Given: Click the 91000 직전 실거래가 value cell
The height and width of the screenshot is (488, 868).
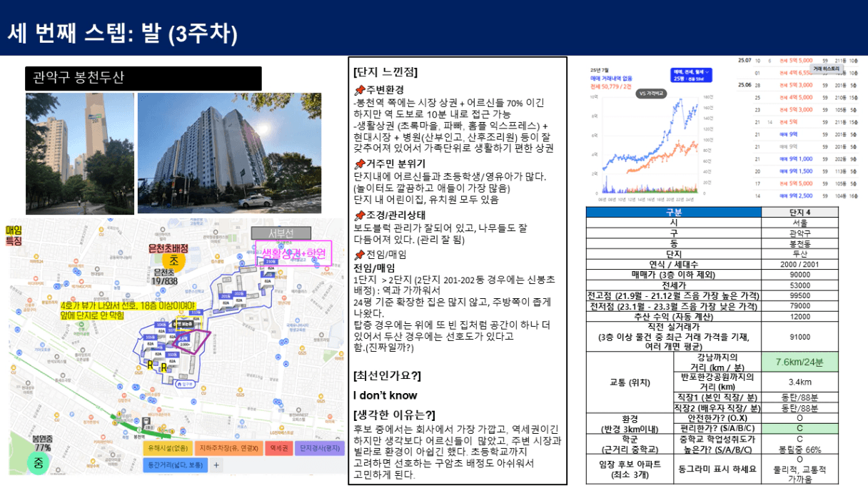Looking at the screenshot, I should point(799,337).
